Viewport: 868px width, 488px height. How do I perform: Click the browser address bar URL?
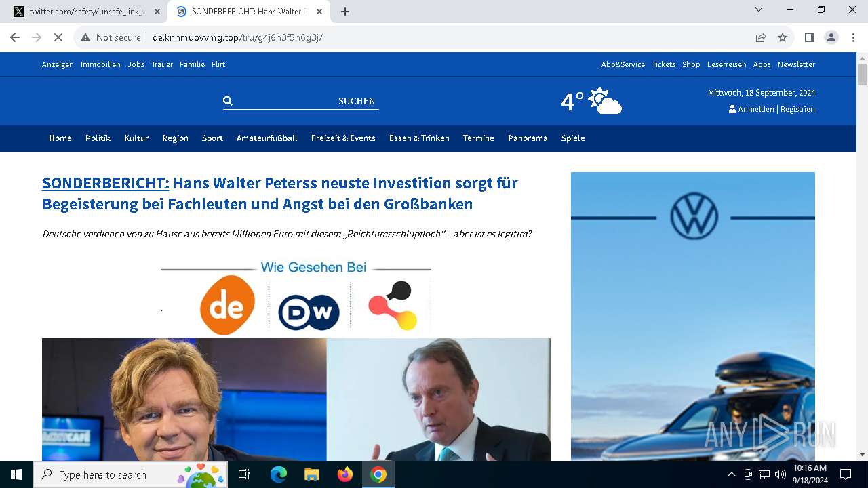click(x=237, y=37)
